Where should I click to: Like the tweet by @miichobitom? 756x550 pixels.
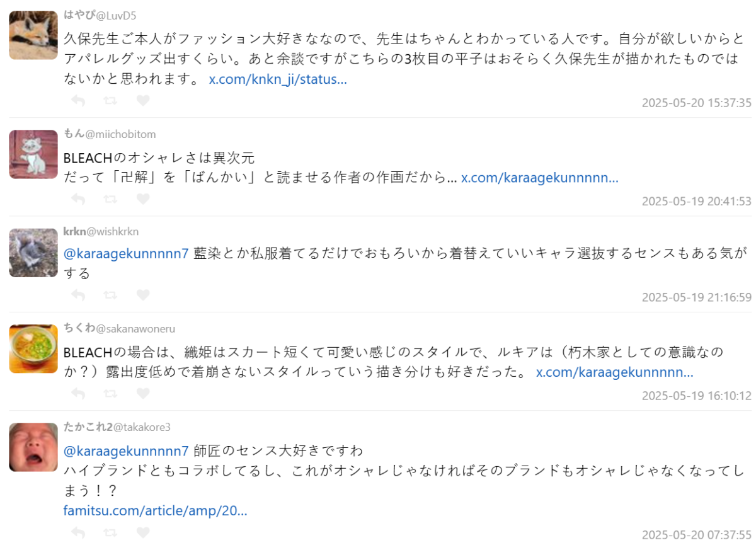pyautogui.click(x=143, y=199)
